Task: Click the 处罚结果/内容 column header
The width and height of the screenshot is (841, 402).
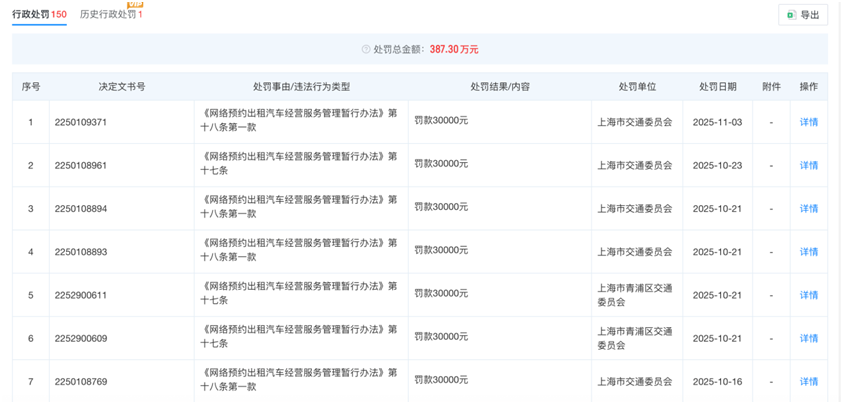Action: tap(500, 87)
